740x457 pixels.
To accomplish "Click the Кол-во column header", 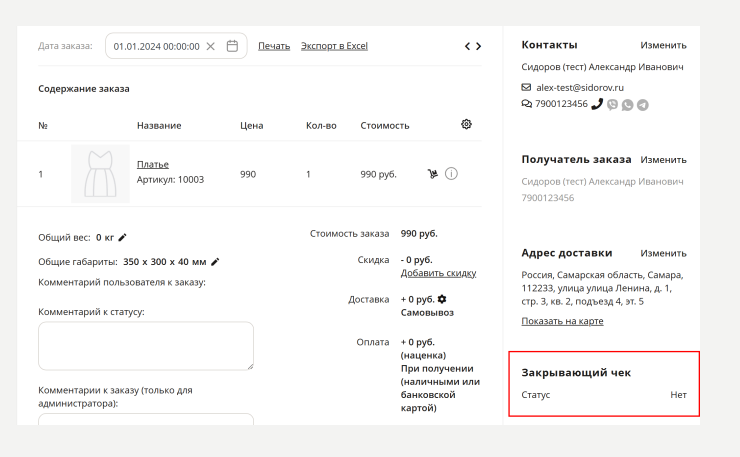I will (321, 126).
